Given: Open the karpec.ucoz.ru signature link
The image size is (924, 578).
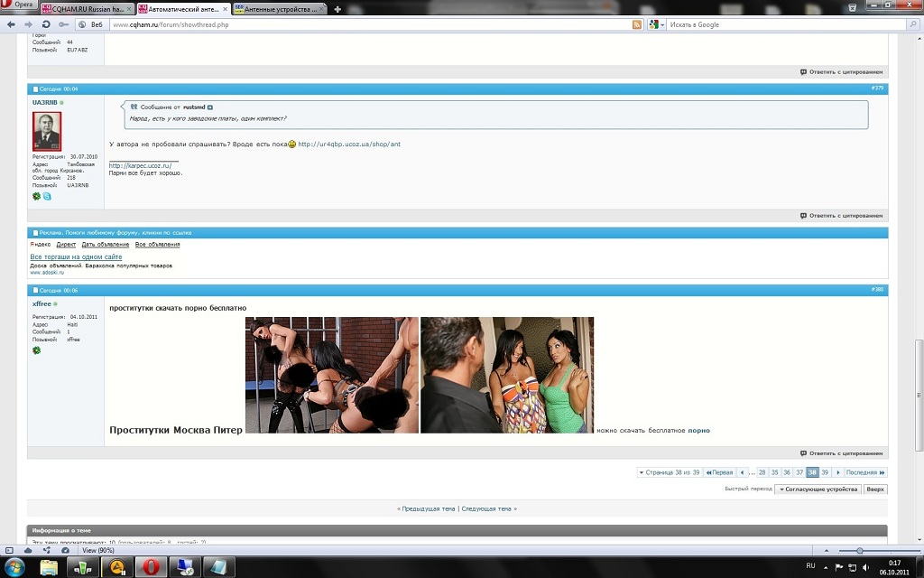Looking at the screenshot, I should pos(140,166).
